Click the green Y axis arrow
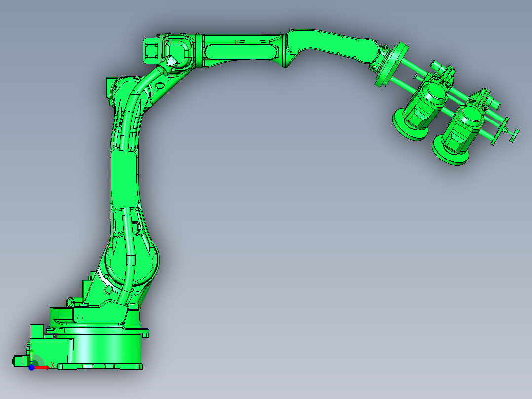 30,358
